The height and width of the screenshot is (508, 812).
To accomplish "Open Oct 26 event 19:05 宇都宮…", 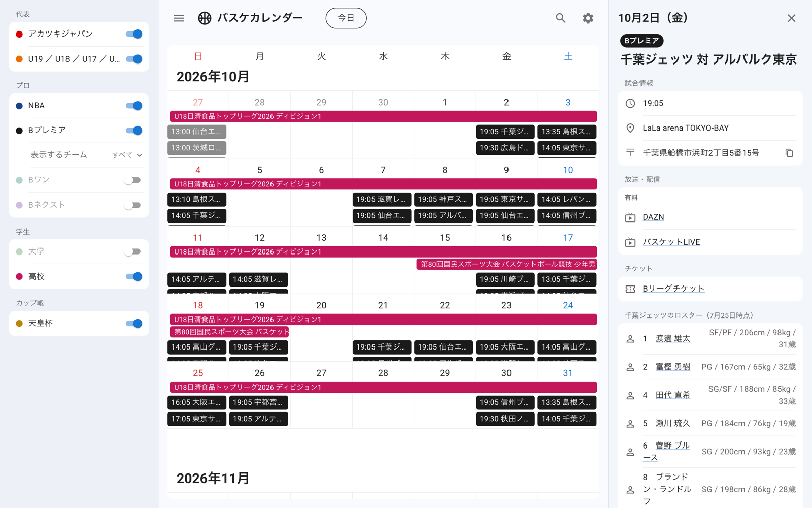I will (x=259, y=402).
